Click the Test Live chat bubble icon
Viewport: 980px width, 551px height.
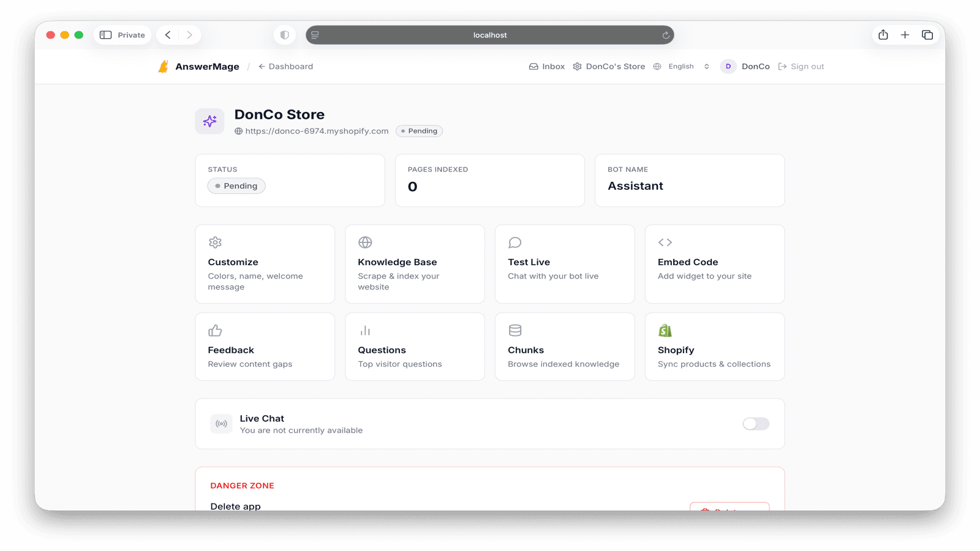click(515, 242)
